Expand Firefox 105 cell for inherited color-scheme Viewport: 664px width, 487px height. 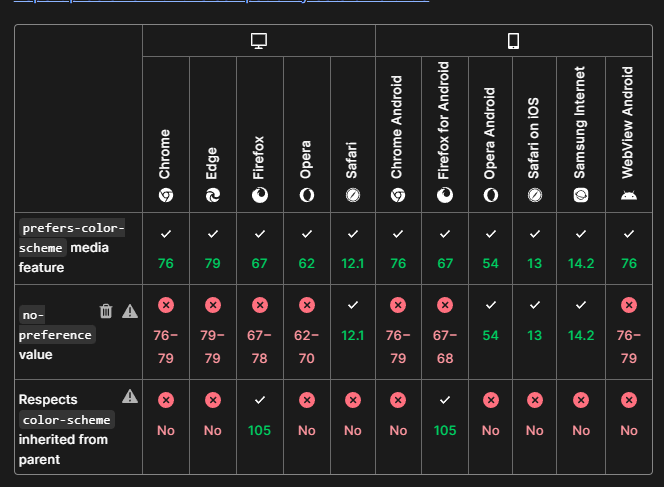pyautogui.click(x=259, y=415)
